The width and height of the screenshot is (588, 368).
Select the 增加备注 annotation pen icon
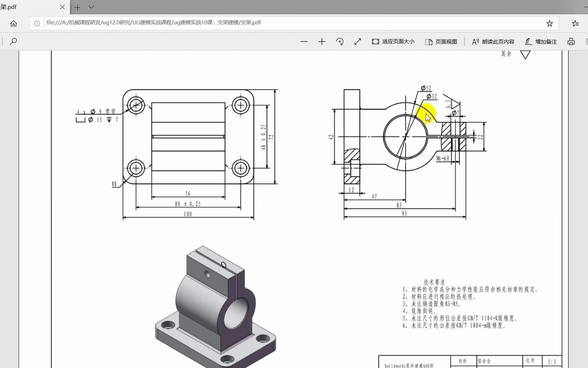pos(540,42)
